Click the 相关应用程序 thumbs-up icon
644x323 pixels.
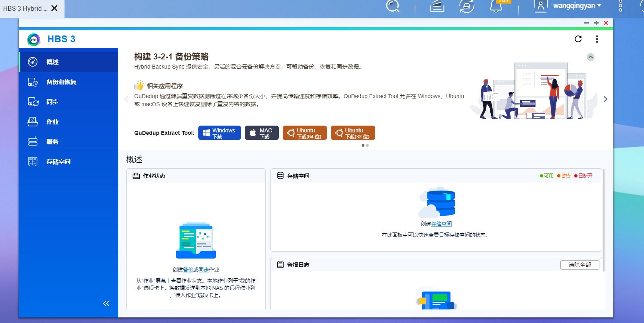click(x=139, y=85)
